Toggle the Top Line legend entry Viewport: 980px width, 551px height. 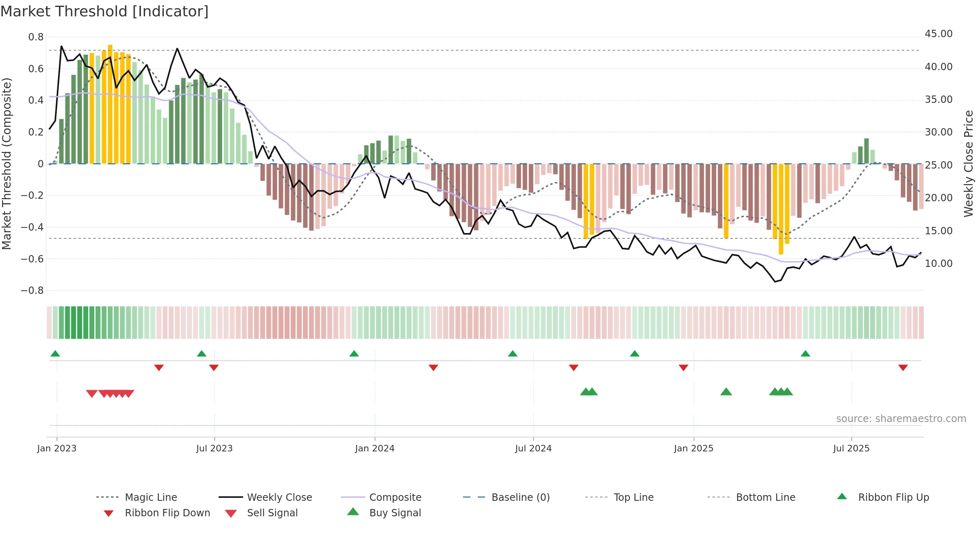(x=619, y=497)
